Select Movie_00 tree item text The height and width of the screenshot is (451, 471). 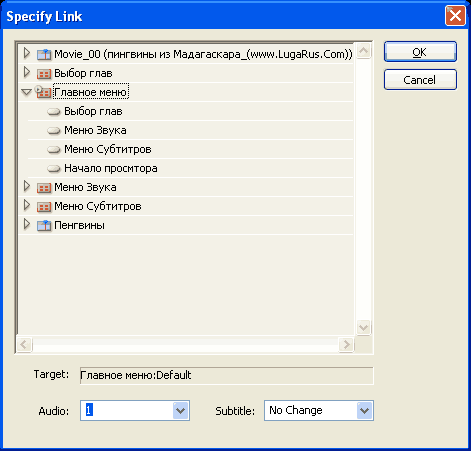coord(203,54)
